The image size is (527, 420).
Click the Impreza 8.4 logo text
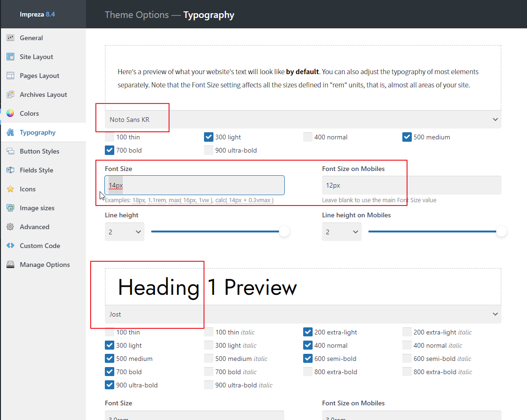click(37, 14)
